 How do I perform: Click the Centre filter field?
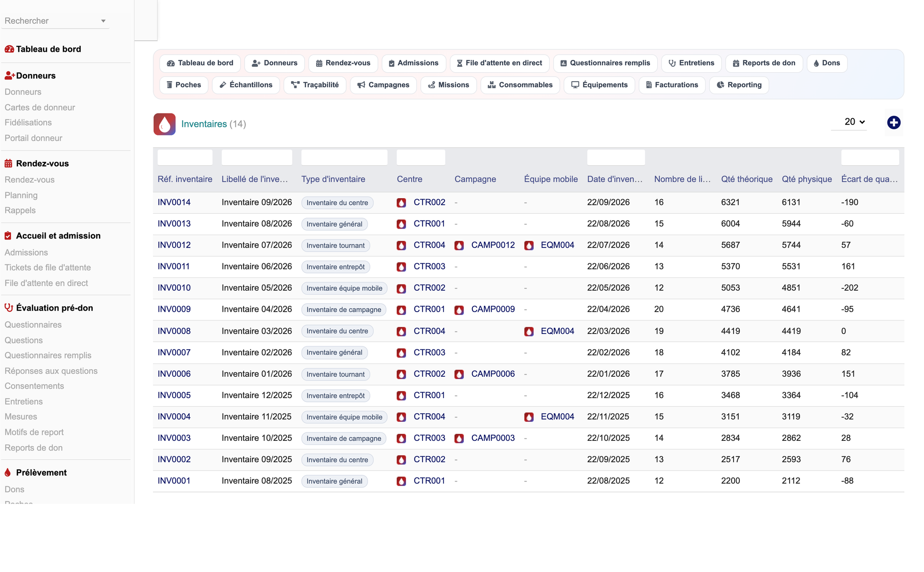421,158
